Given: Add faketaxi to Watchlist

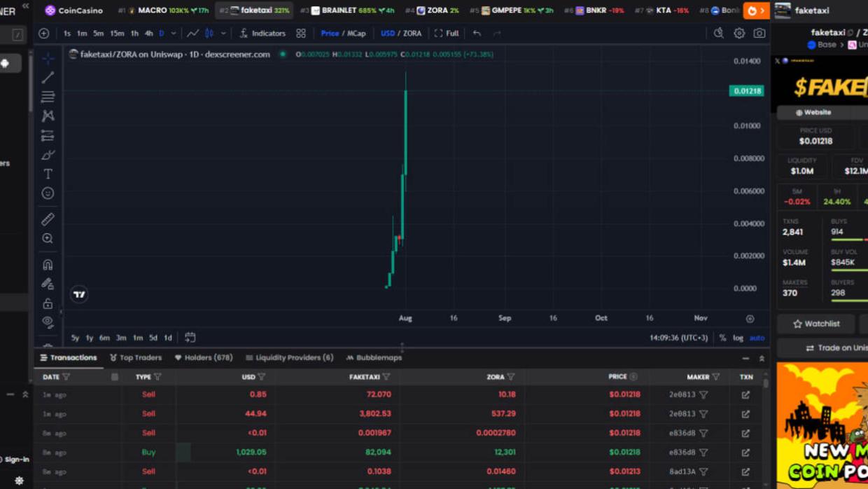Looking at the screenshot, I should click(x=816, y=324).
